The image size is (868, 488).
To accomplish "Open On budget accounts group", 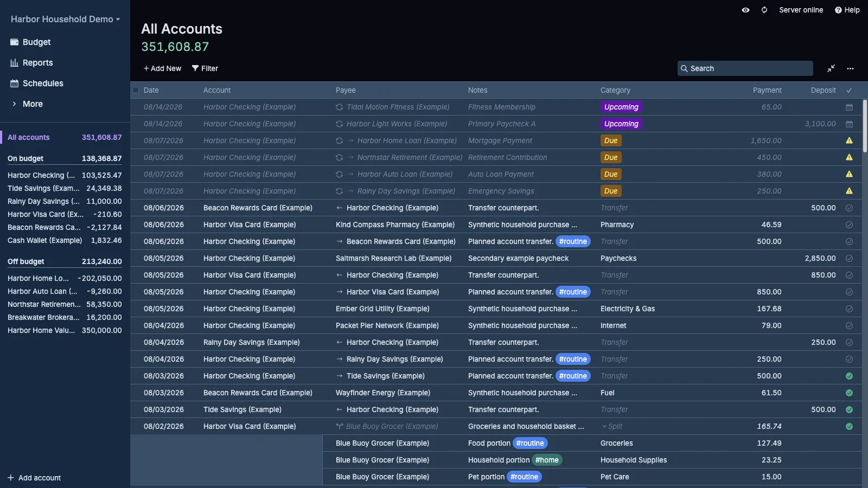I will click(65, 159).
